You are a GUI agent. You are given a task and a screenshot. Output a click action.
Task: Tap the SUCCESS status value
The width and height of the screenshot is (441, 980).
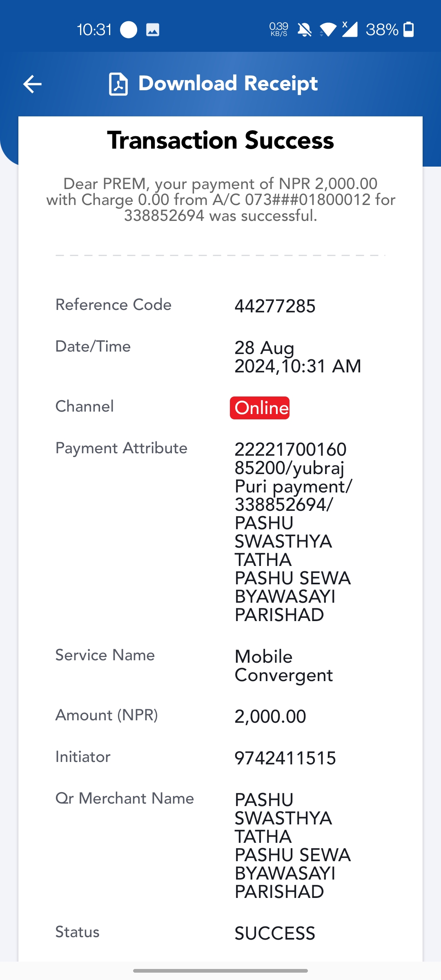(275, 933)
